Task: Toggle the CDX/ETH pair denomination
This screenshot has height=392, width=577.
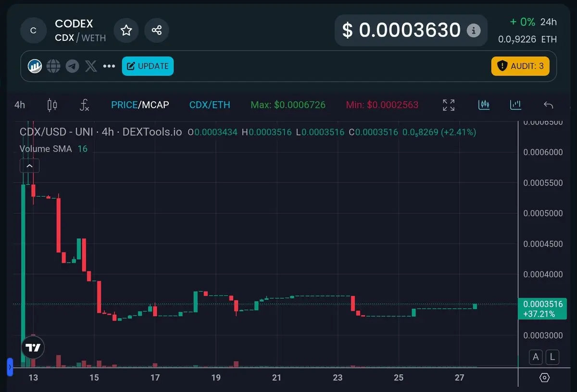Action: (x=210, y=105)
